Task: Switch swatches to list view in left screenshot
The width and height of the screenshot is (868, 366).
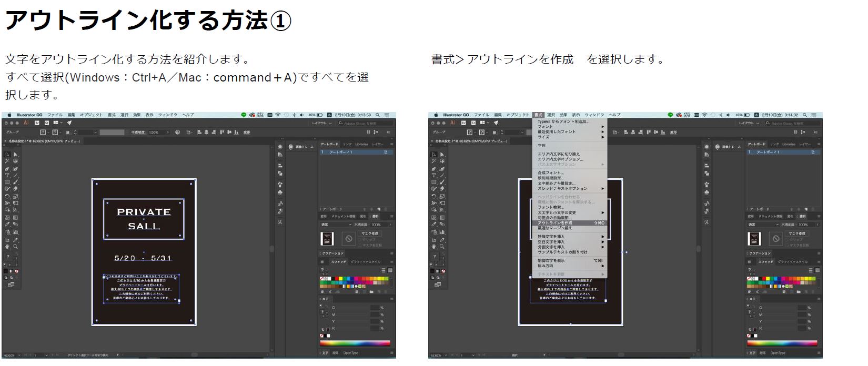Action: coord(383,270)
